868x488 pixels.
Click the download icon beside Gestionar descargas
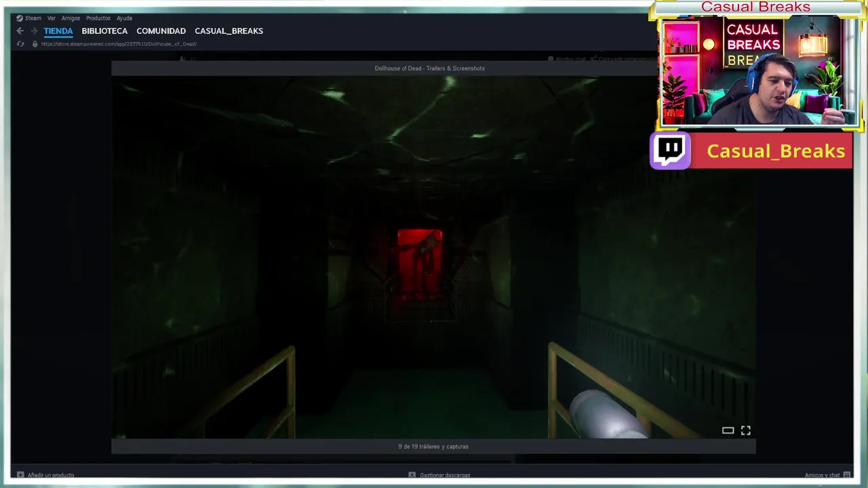click(x=412, y=475)
